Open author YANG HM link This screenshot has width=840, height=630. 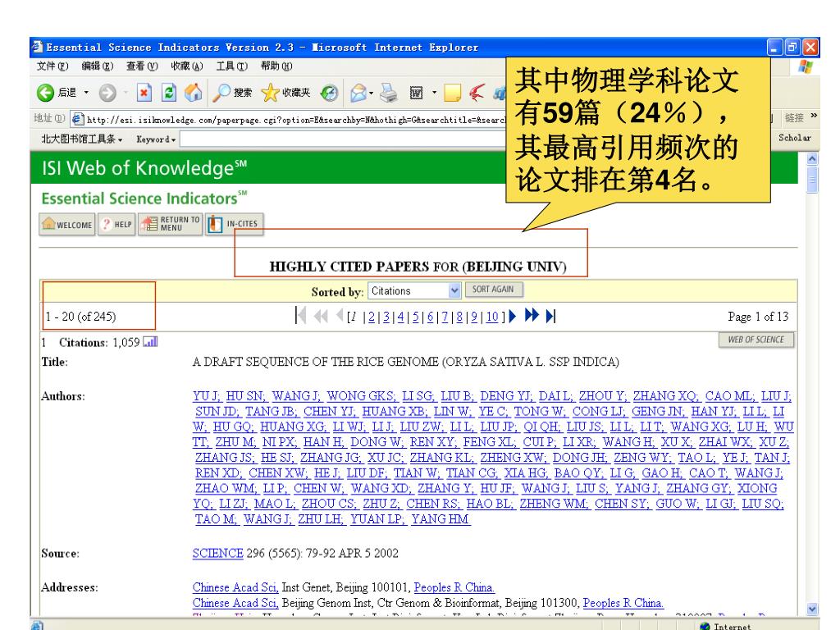[x=441, y=518]
